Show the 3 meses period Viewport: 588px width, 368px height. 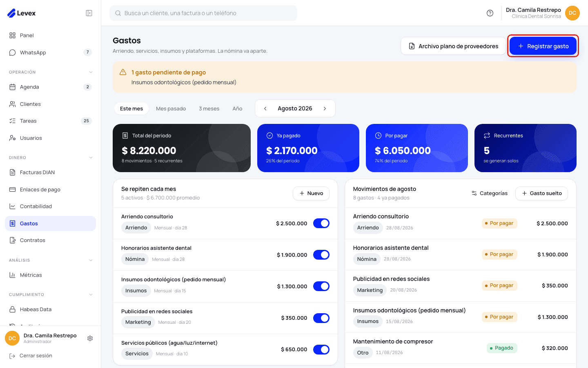point(209,109)
